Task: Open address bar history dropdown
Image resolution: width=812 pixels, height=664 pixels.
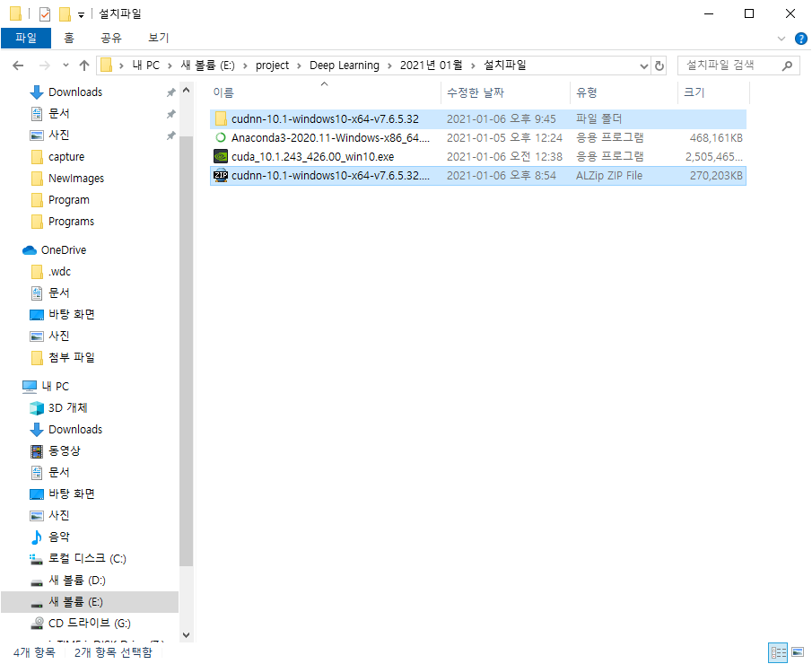Action: point(643,66)
